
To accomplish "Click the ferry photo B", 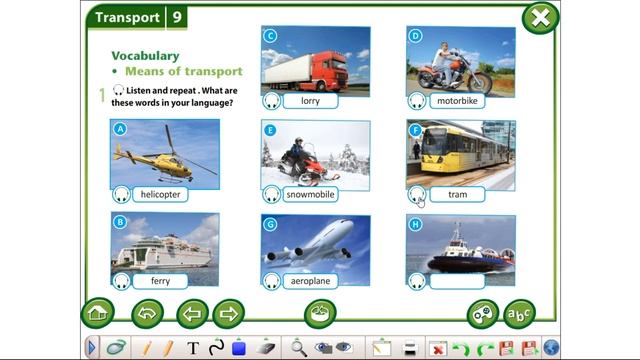I will click(165, 249).
